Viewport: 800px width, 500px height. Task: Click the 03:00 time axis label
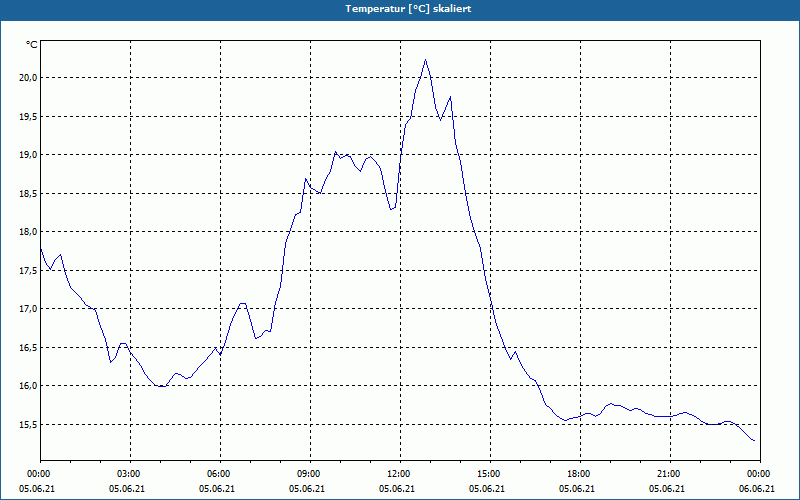tap(131, 474)
